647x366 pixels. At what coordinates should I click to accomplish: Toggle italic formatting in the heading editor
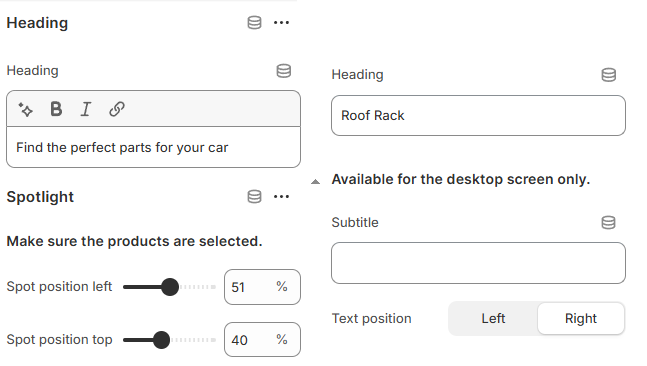click(85, 109)
